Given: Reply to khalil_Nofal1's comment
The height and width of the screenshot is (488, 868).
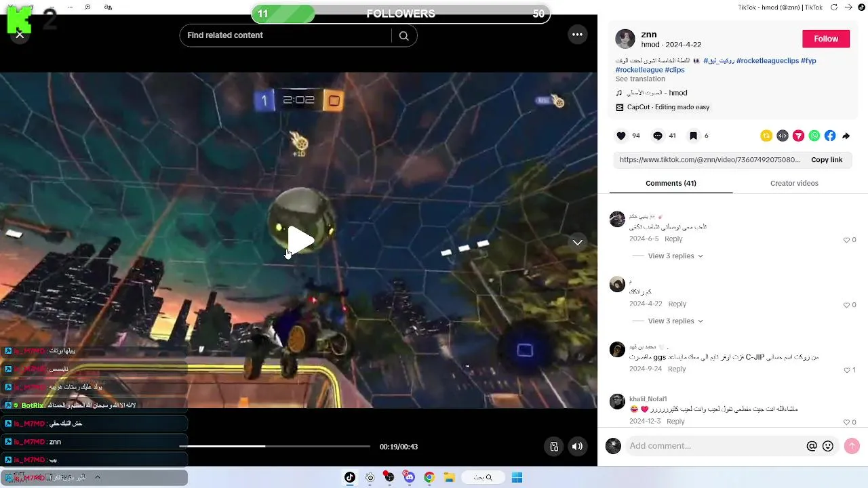Looking at the screenshot, I should pos(675,422).
